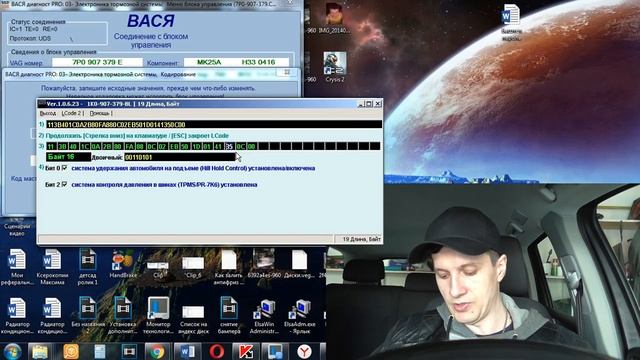Select byte cell 41

coord(218,146)
